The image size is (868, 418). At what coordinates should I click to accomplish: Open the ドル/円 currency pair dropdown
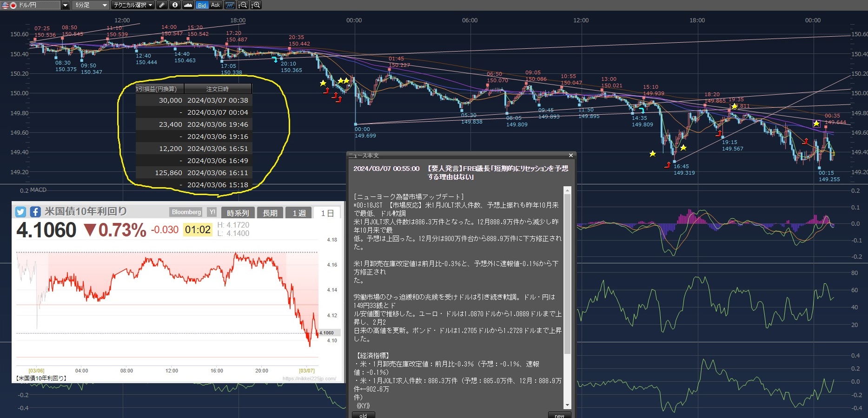65,5
